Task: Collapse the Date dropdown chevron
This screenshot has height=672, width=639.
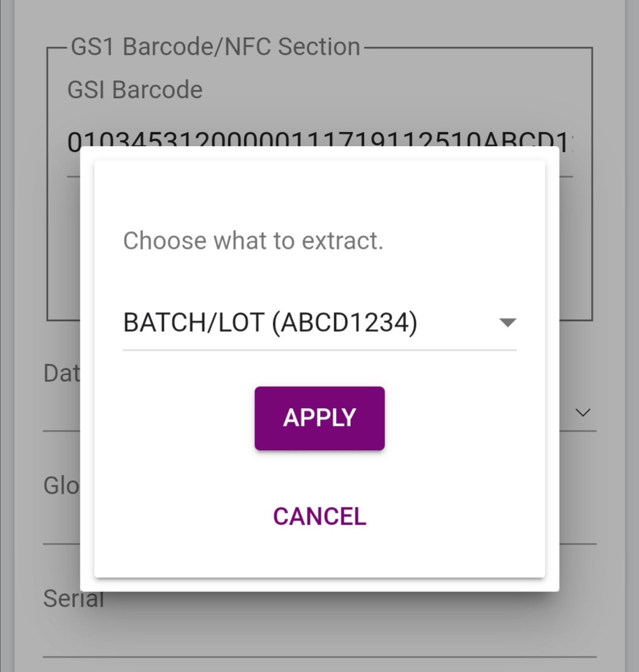Action: point(582,412)
